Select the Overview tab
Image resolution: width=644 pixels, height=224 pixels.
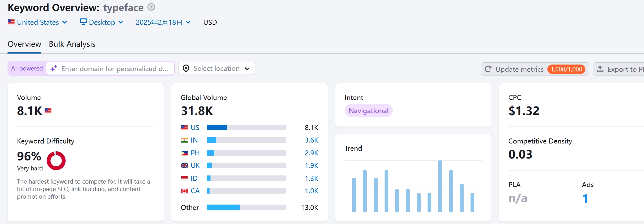pyautogui.click(x=24, y=44)
